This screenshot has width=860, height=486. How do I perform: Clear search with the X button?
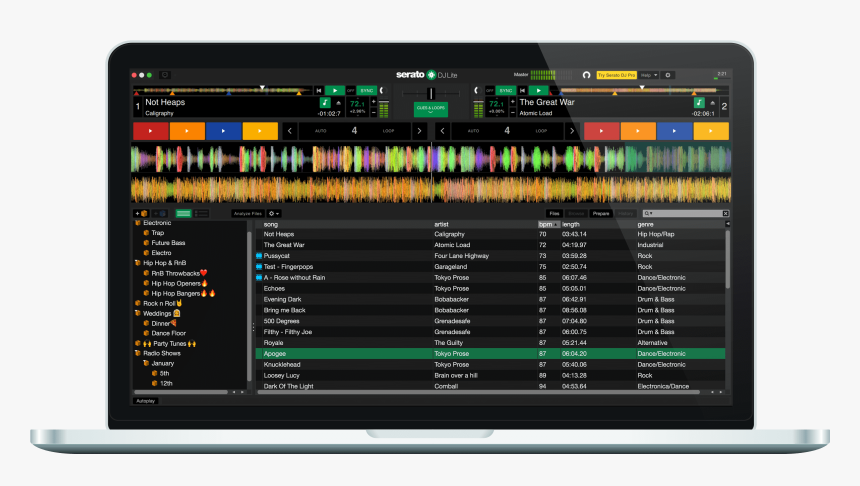(726, 213)
